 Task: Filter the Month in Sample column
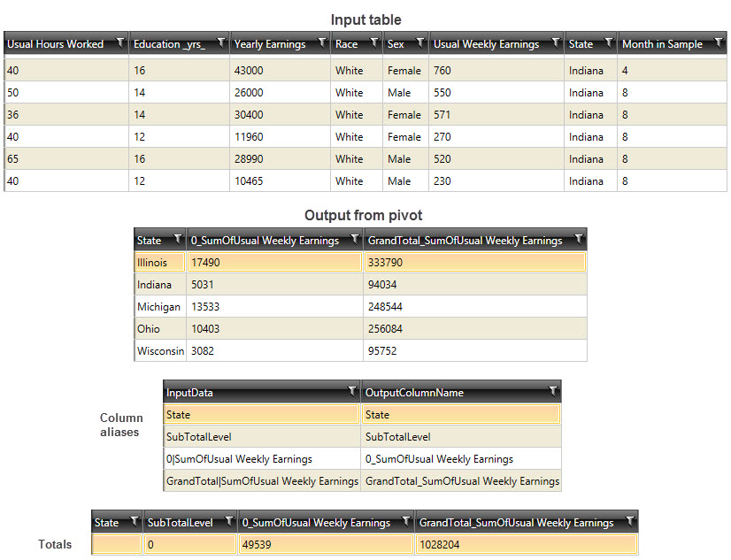coord(719,42)
